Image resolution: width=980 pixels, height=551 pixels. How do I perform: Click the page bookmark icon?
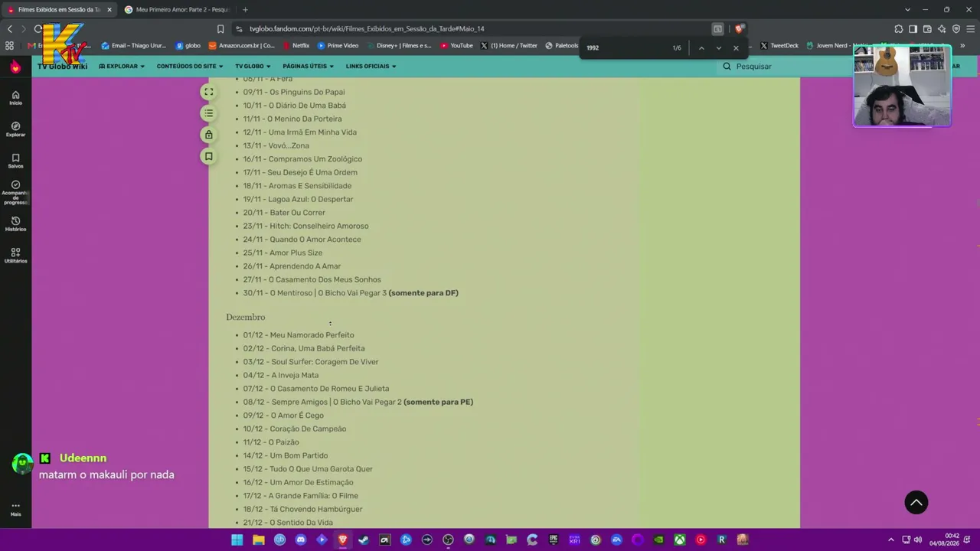[x=208, y=156]
